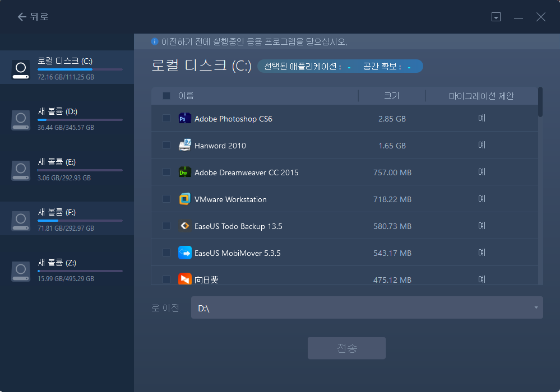Image resolution: width=560 pixels, height=392 pixels.
Task: Check the EaseUS Todo Backup 13.5 checkbox
Action: pos(166,226)
